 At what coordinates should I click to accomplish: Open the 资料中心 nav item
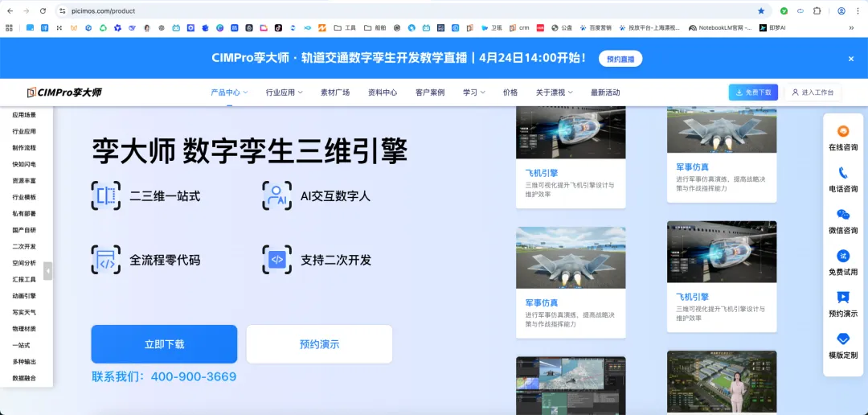pos(383,92)
